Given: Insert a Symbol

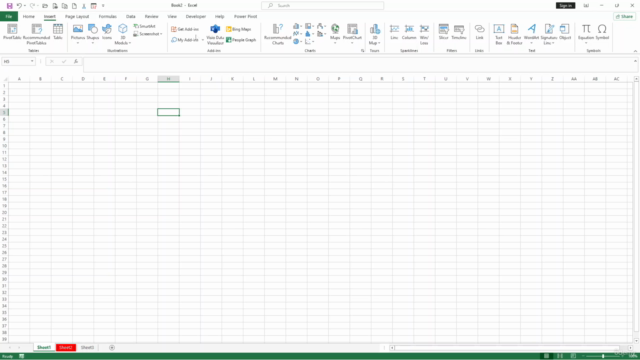Looking at the screenshot, I should [x=602, y=32].
